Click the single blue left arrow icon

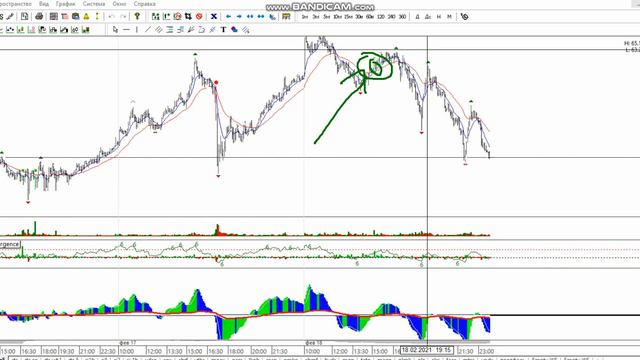click(x=228, y=17)
